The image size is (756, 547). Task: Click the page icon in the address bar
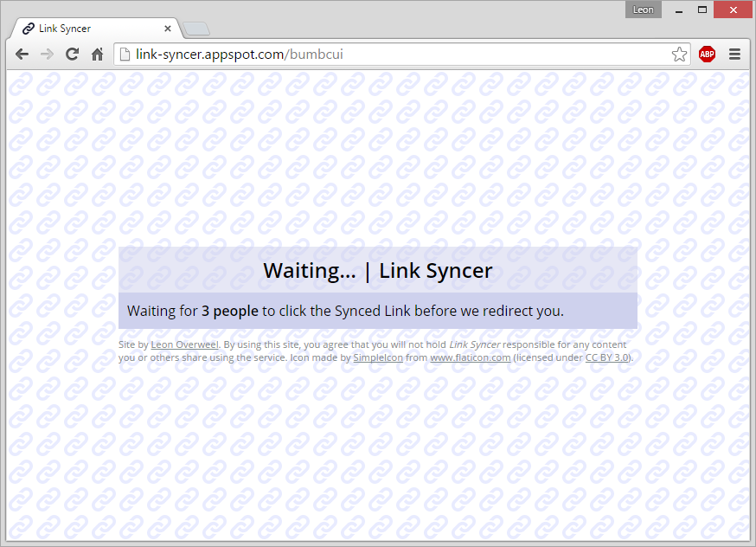coord(125,54)
